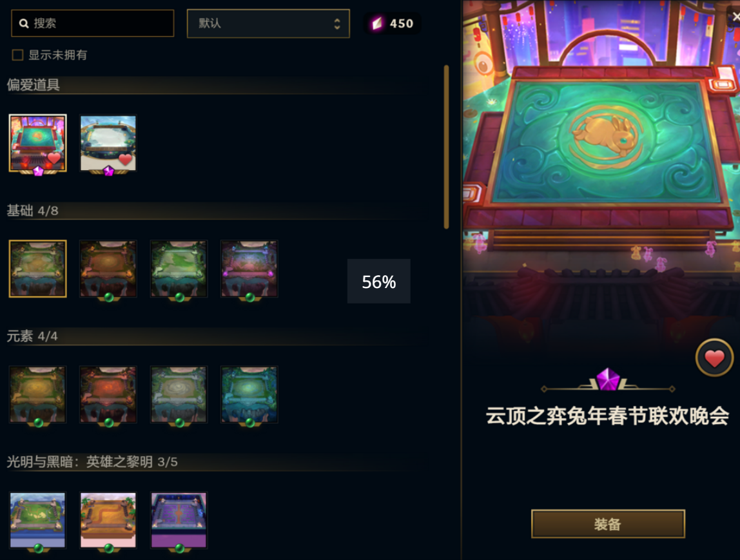
Task: Enable the 显示未拥有 checkbox
Action: coord(17,55)
